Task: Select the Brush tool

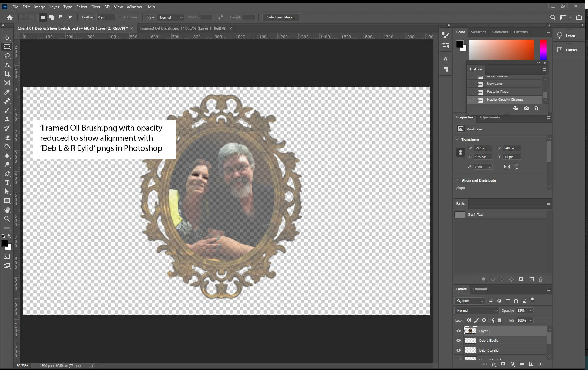Action: click(7, 110)
